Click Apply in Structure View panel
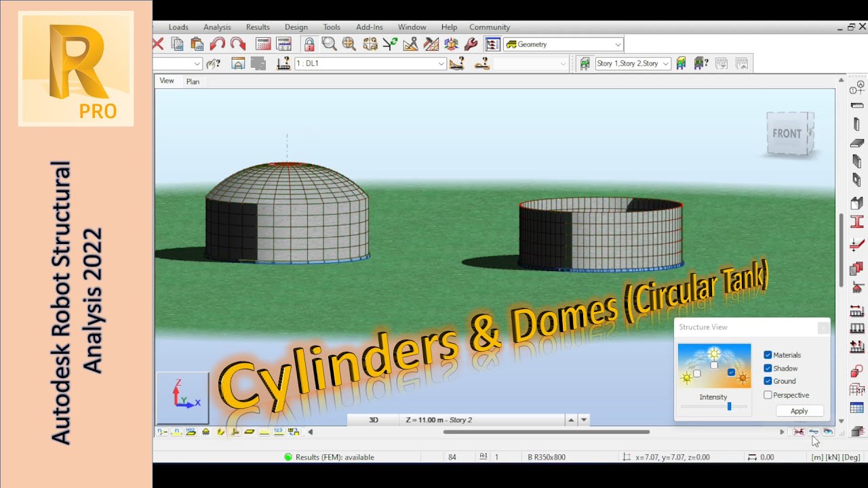 tap(800, 411)
